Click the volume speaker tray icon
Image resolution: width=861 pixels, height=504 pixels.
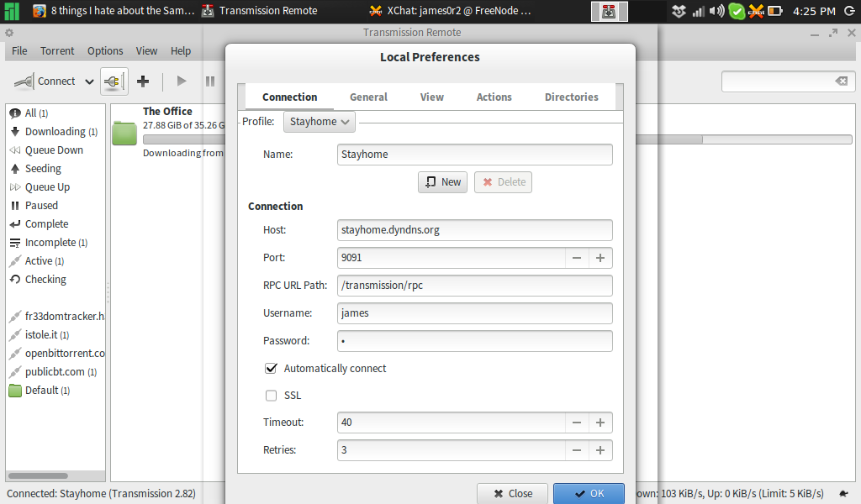click(716, 11)
